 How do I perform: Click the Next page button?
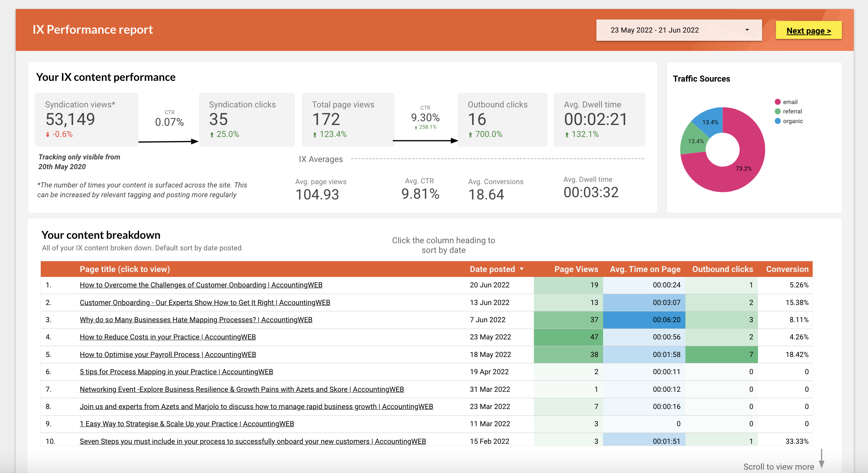click(809, 31)
